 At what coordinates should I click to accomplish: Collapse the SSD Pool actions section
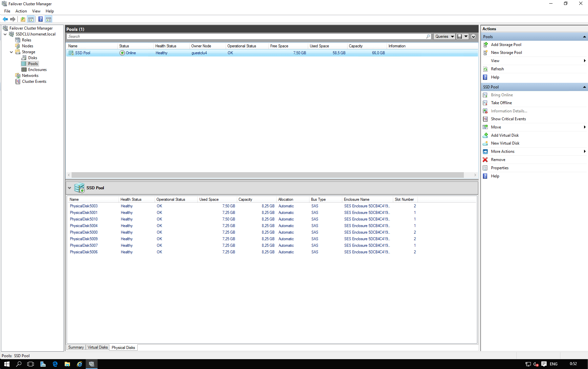pos(584,87)
